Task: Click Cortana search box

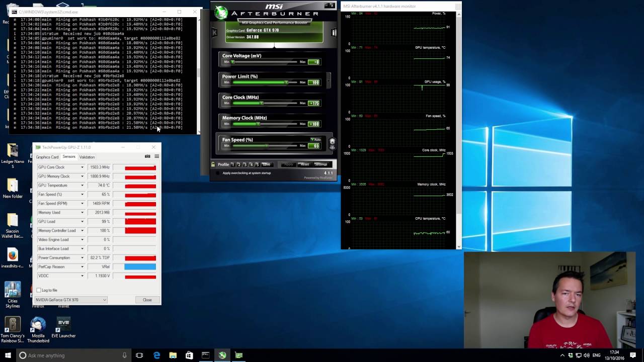Action: point(73,355)
